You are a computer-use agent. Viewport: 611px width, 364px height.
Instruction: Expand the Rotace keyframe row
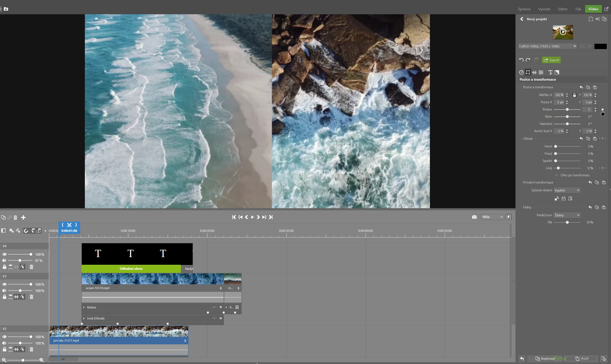click(x=84, y=307)
